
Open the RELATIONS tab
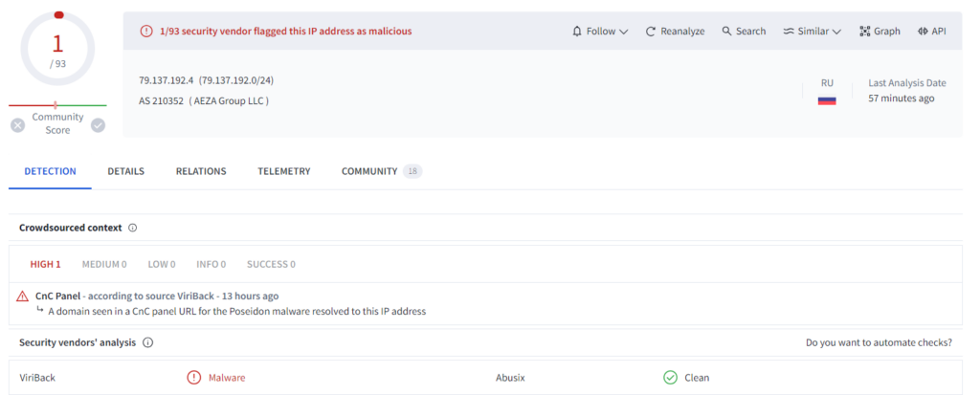coord(201,171)
